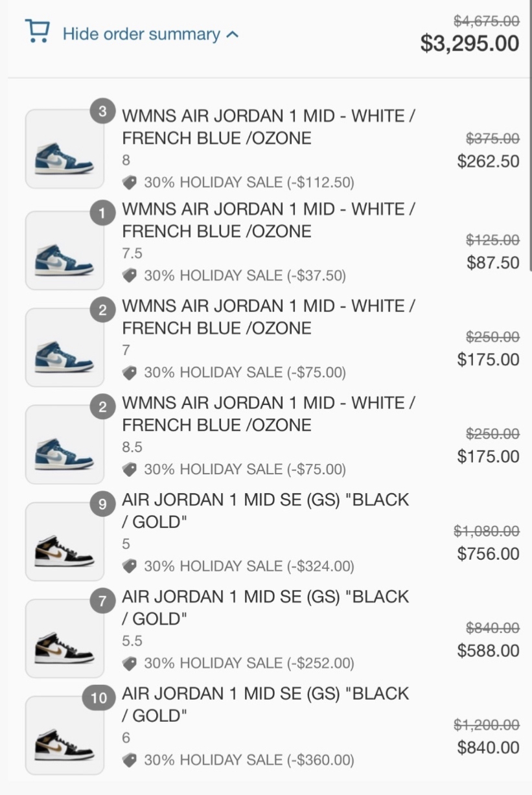Click the discount tag icon beside -$37.50
Image resolution: width=532 pixels, height=795 pixels.
point(130,276)
